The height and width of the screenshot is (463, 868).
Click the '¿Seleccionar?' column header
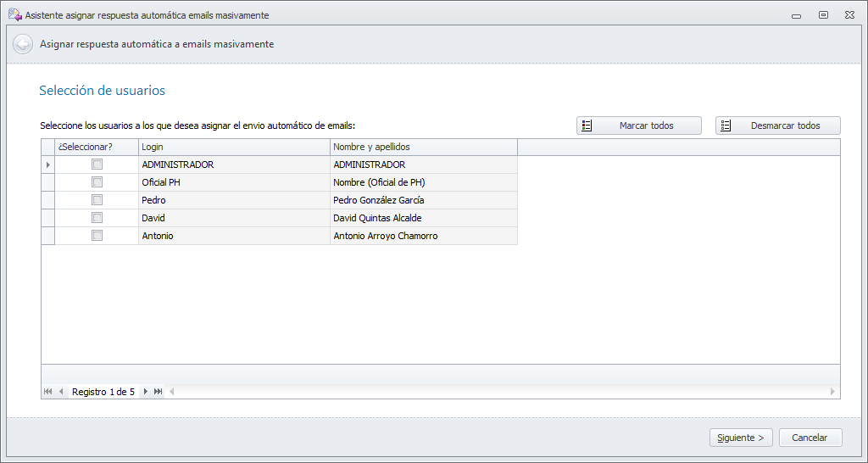coord(96,147)
